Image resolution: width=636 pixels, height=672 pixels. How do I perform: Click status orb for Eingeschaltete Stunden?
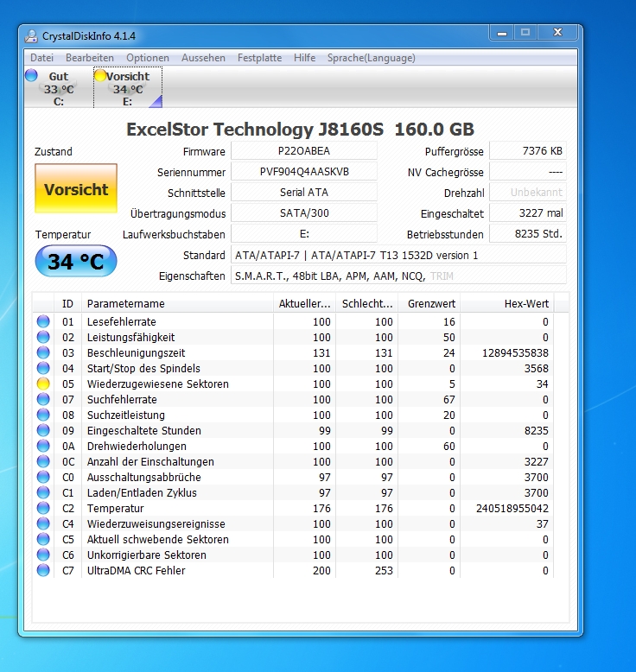coord(43,430)
